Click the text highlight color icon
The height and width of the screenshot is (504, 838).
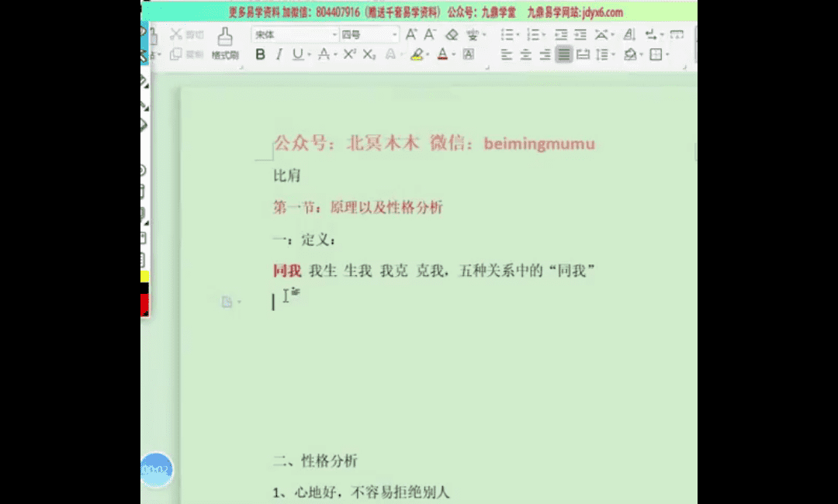click(417, 54)
